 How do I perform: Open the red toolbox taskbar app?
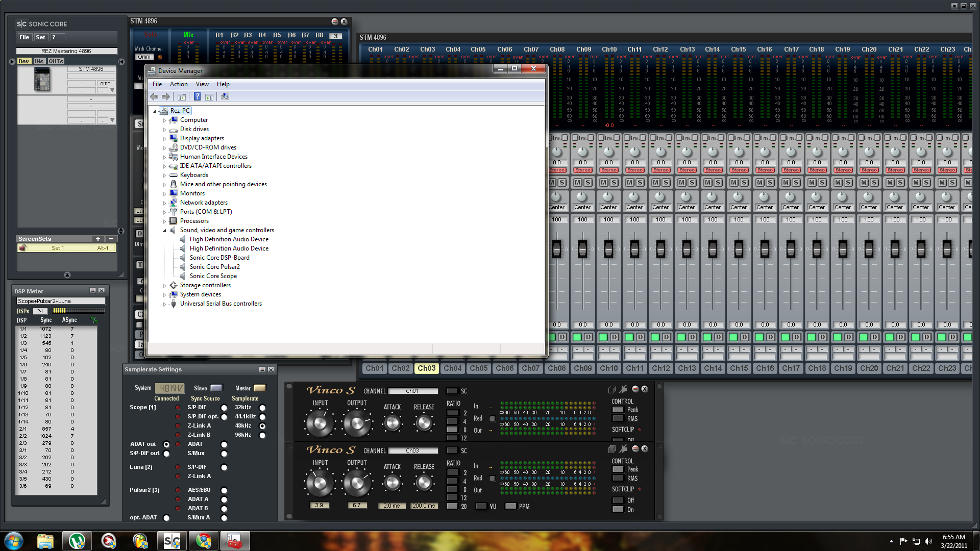coord(235,541)
